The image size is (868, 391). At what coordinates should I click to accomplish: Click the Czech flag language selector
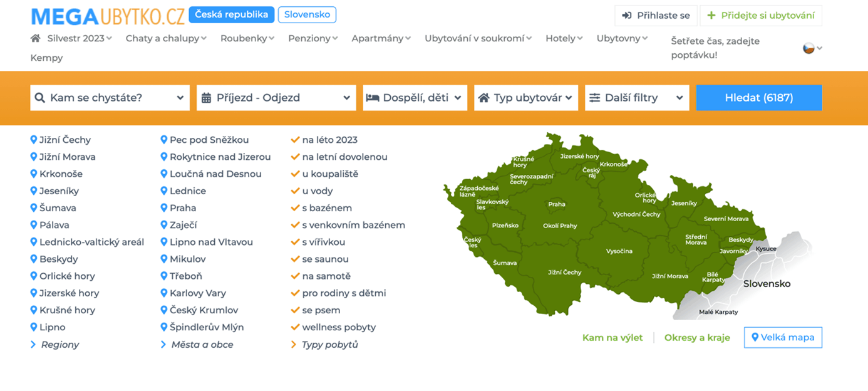pyautogui.click(x=809, y=48)
